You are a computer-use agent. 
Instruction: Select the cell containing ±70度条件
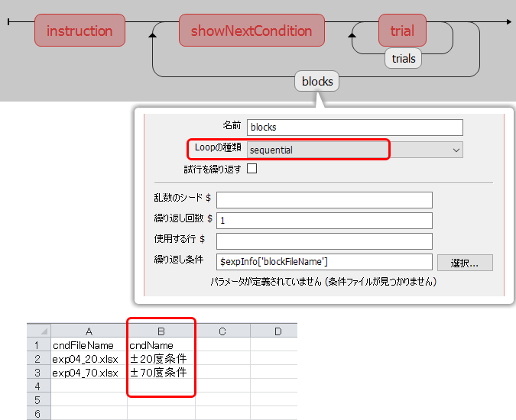point(161,372)
